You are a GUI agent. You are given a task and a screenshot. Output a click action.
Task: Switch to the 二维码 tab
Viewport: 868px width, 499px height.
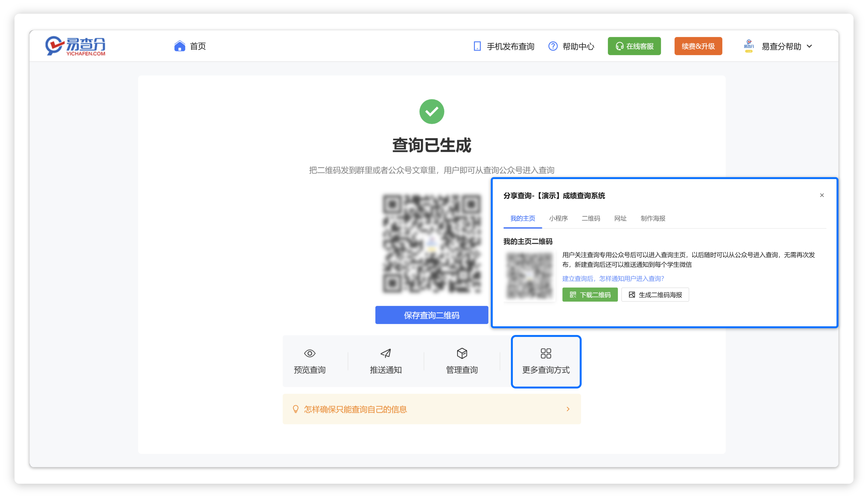[591, 218]
